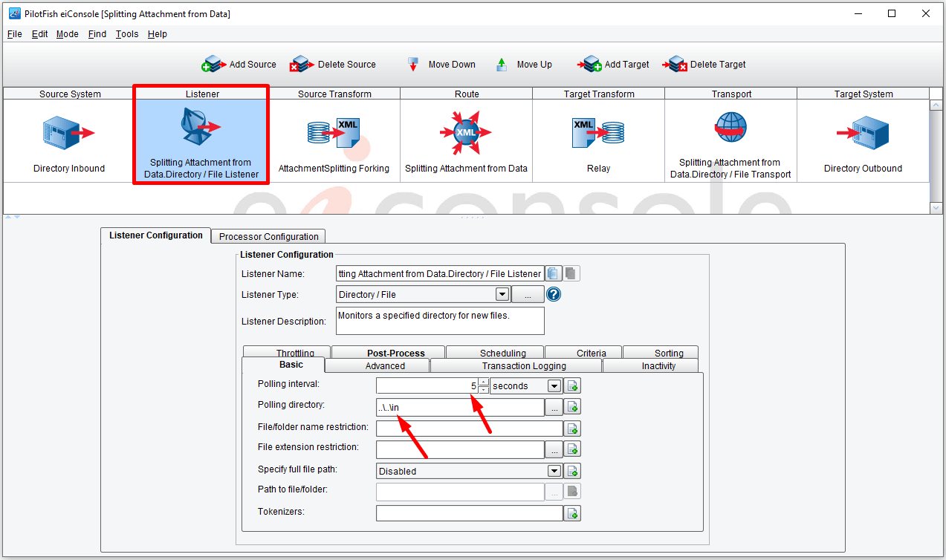Click the Delete Source toolbar icon
The height and width of the screenshot is (560, 946).
pyautogui.click(x=302, y=65)
